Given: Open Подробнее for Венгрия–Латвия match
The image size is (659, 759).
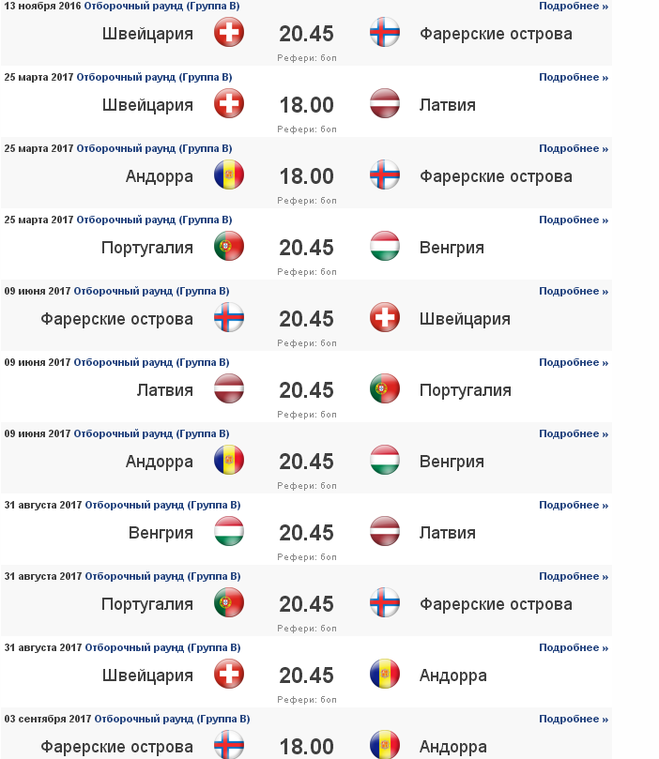Looking at the screenshot, I should pyautogui.click(x=573, y=505).
